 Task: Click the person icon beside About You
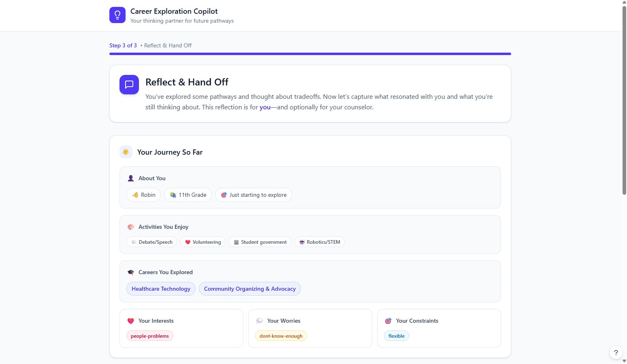(131, 178)
